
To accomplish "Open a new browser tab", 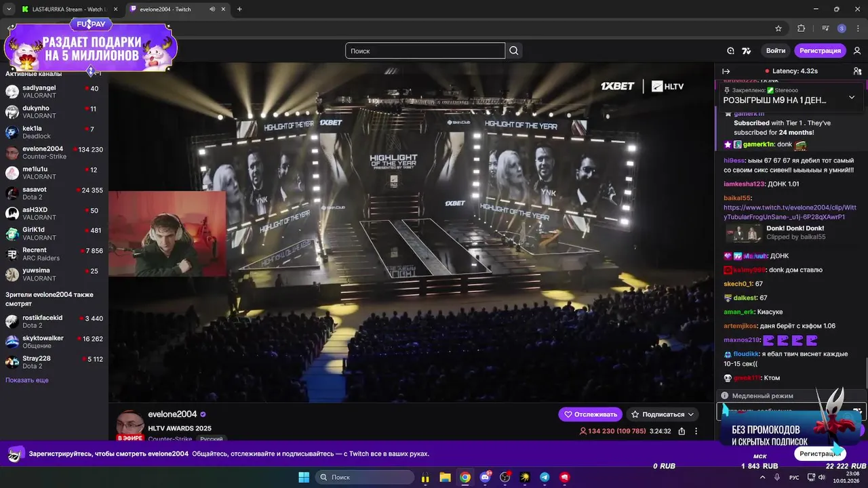I will (x=239, y=9).
